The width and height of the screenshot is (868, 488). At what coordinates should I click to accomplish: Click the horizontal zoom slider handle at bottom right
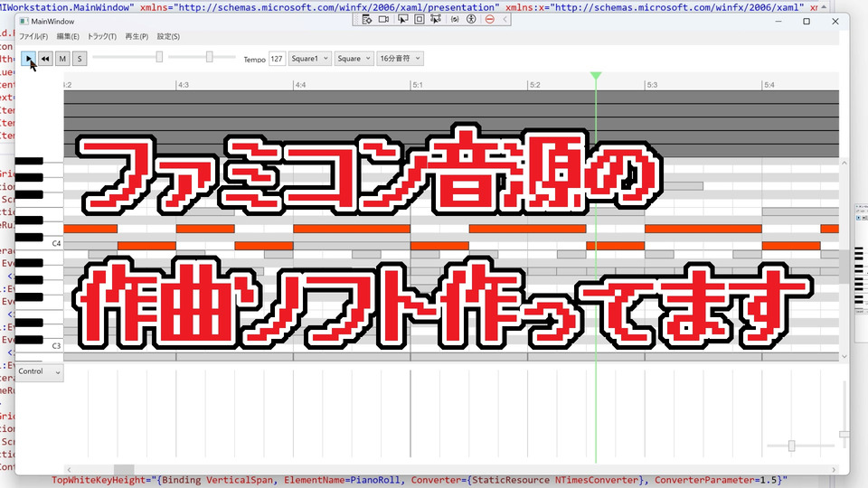point(792,446)
